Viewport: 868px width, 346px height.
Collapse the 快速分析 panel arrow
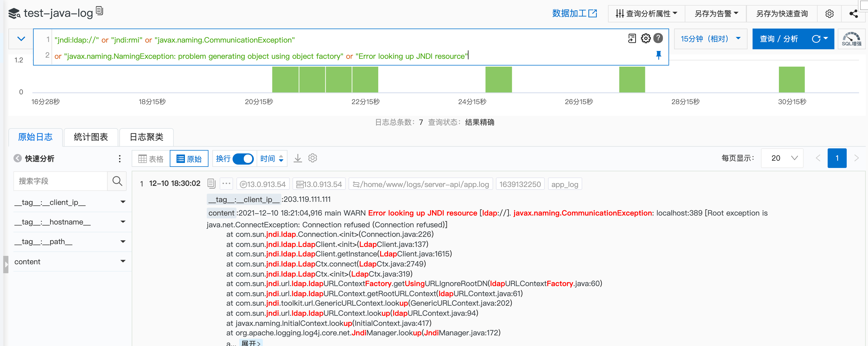pos(18,158)
